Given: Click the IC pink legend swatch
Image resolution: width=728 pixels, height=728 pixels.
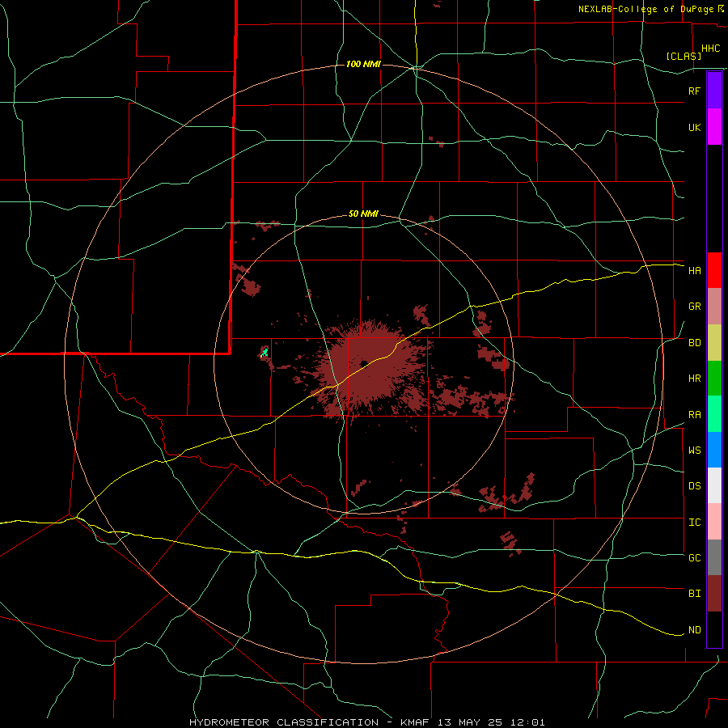Looking at the screenshot, I should [x=714, y=522].
